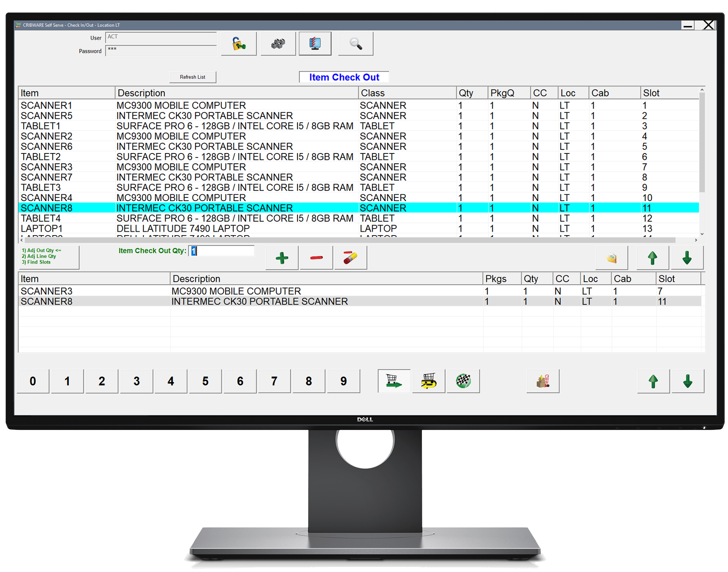Tap keypad digit 3

pyautogui.click(x=137, y=381)
